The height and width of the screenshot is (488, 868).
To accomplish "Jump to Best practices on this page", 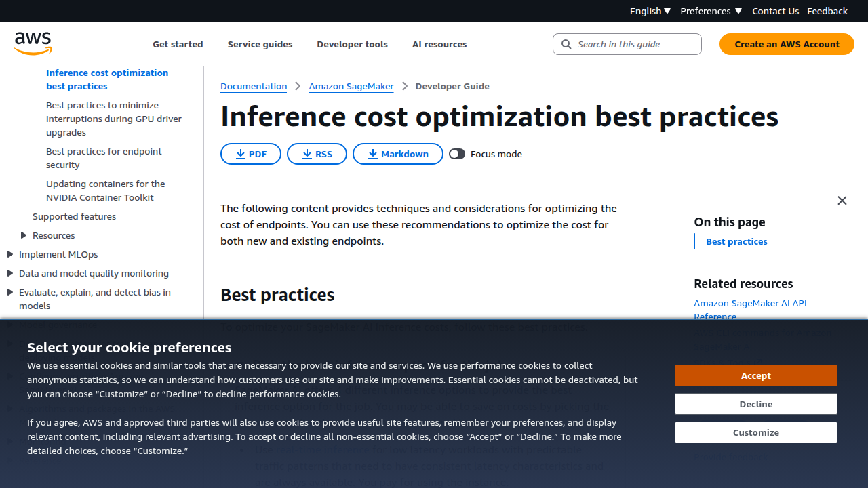I will pyautogui.click(x=736, y=241).
